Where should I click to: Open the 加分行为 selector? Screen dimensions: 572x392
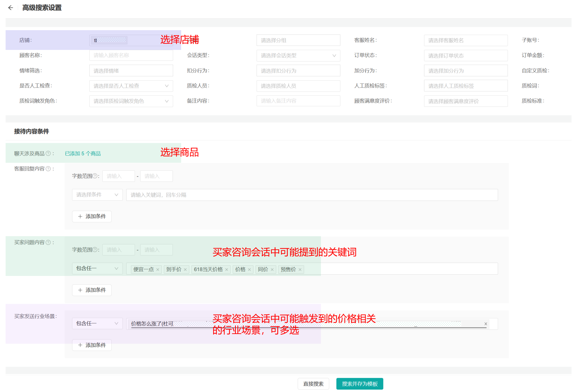tap(466, 71)
